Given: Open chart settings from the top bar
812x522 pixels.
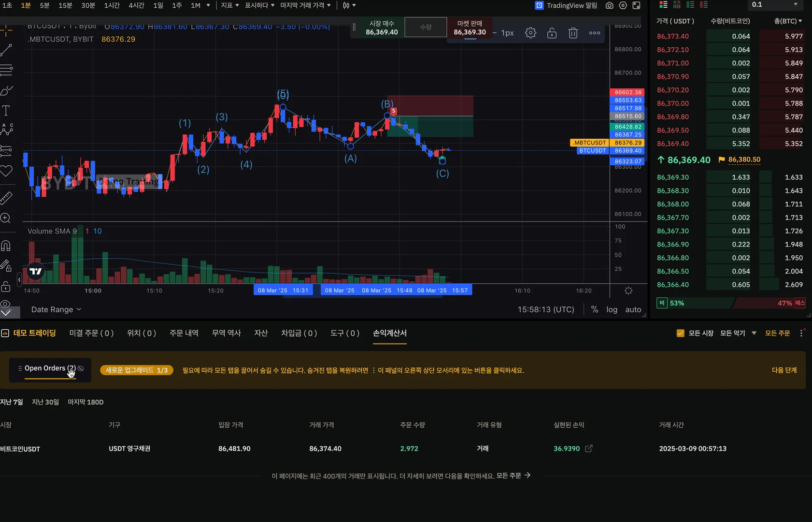Looking at the screenshot, I should 623,5.
